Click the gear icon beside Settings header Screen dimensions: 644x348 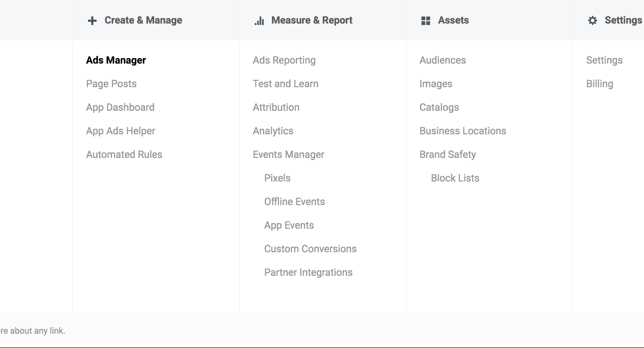click(x=592, y=20)
